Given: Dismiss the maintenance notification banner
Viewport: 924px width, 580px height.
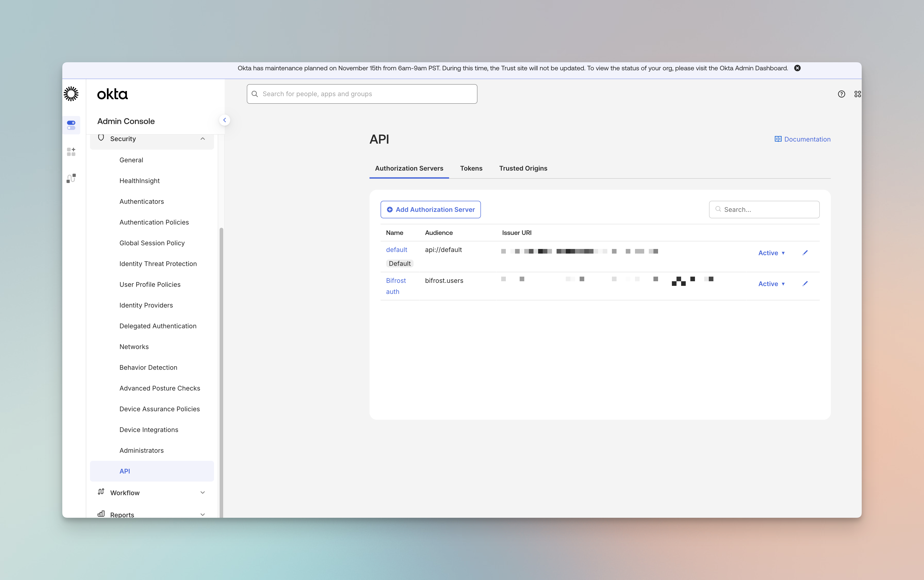Looking at the screenshot, I should pos(797,68).
